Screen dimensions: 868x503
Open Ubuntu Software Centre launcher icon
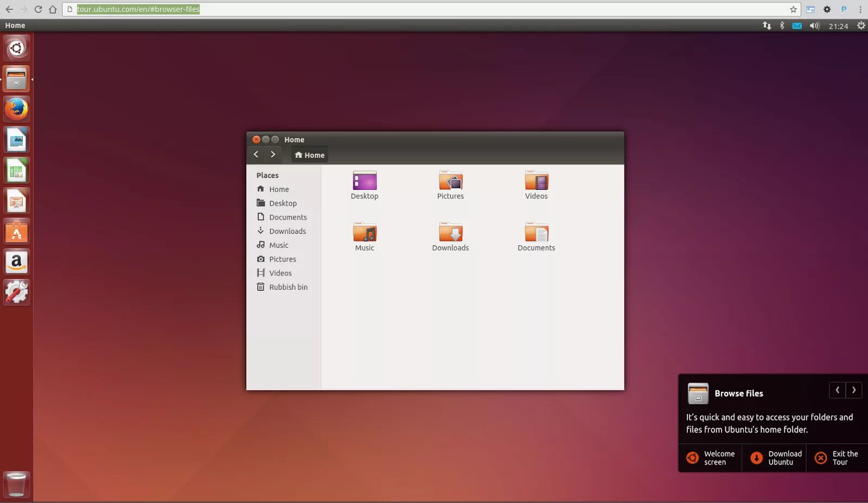pyautogui.click(x=16, y=232)
